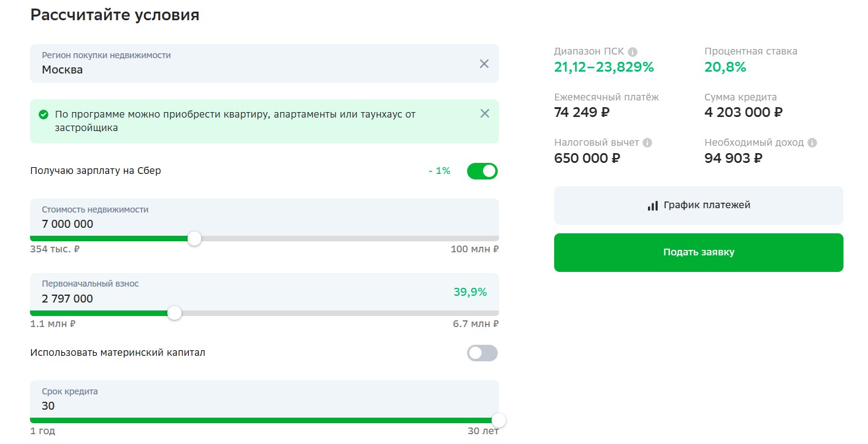The image size is (868, 444).
Task: Click the Первоначальный взнос slider handle
Action: [x=175, y=314]
